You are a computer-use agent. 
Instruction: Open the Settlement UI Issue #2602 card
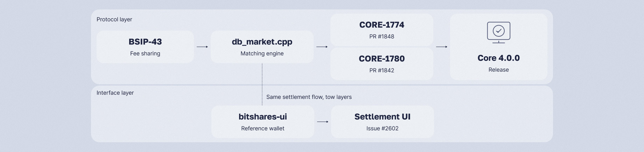coord(382,122)
